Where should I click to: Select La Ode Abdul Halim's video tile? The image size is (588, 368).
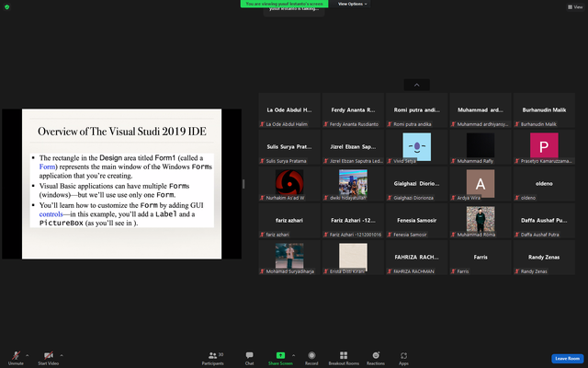point(289,110)
